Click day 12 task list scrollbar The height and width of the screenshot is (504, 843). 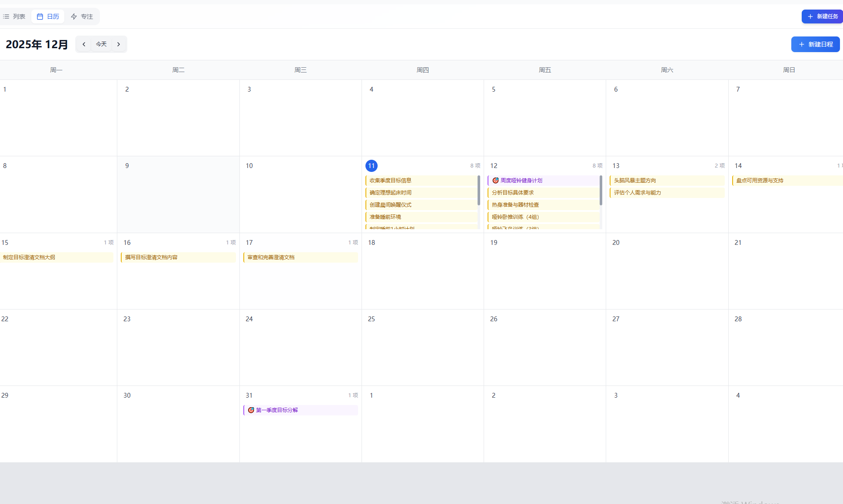coord(601,191)
